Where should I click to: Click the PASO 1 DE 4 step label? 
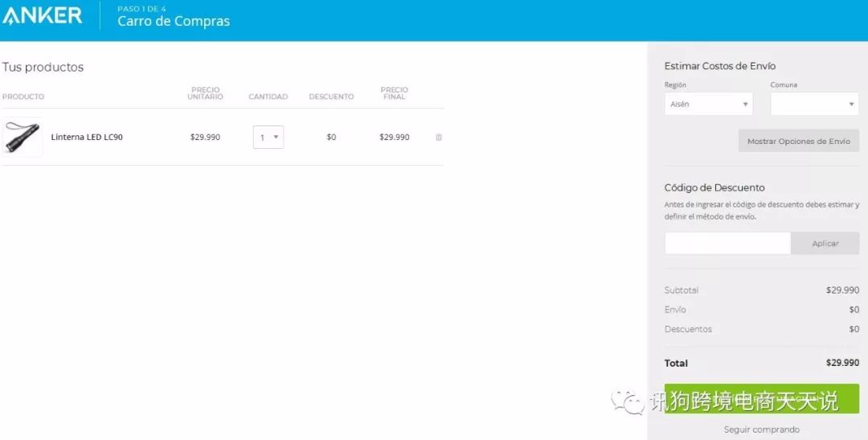[141, 9]
